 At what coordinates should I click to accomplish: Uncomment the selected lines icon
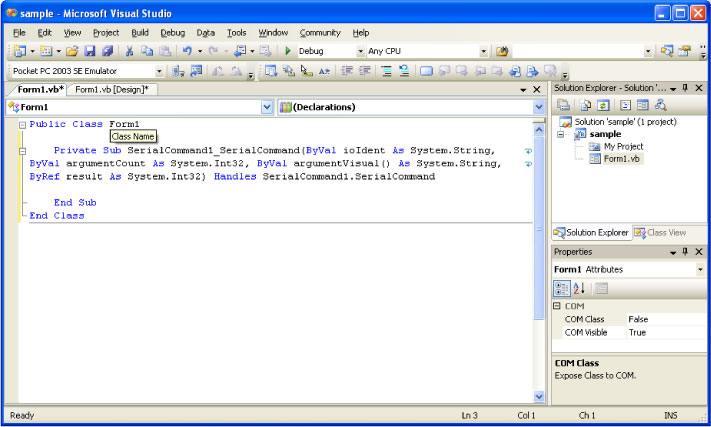tap(404, 71)
